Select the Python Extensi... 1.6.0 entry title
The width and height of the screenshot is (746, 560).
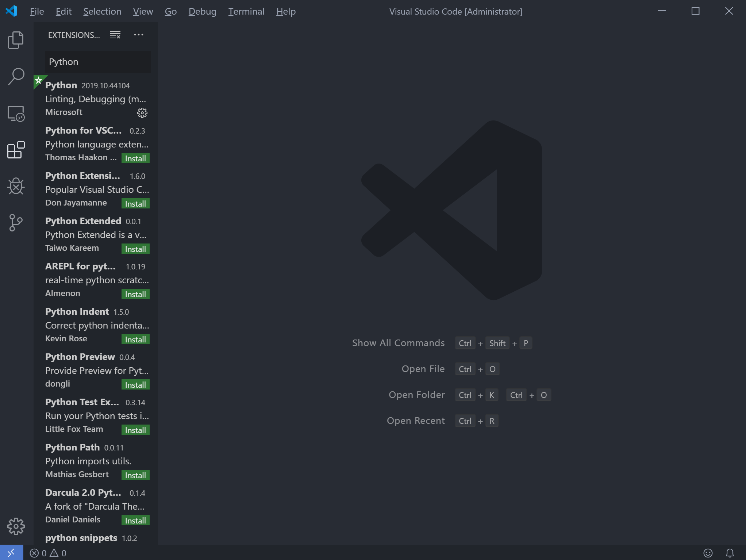click(x=82, y=176)
